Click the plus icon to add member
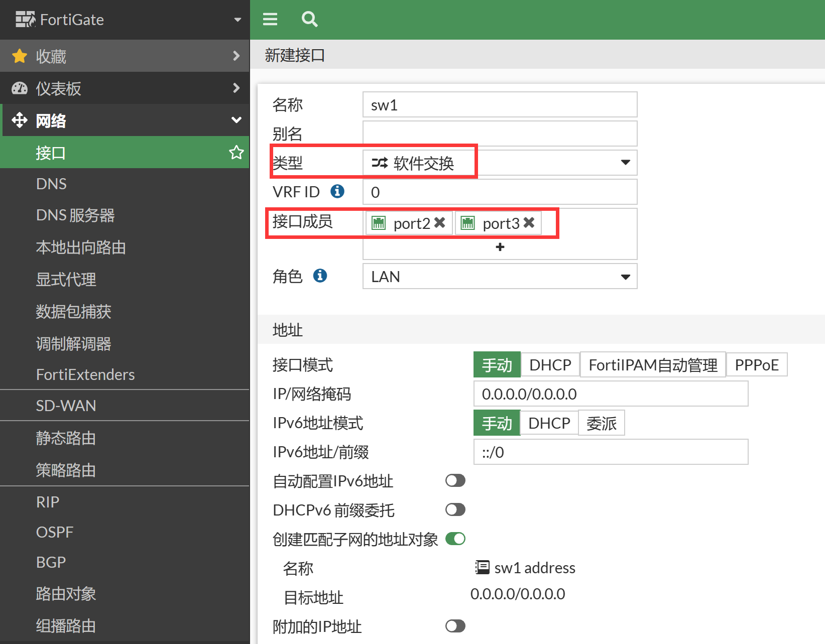Screen dimensions: 825x644 click(x=500, y=247)
